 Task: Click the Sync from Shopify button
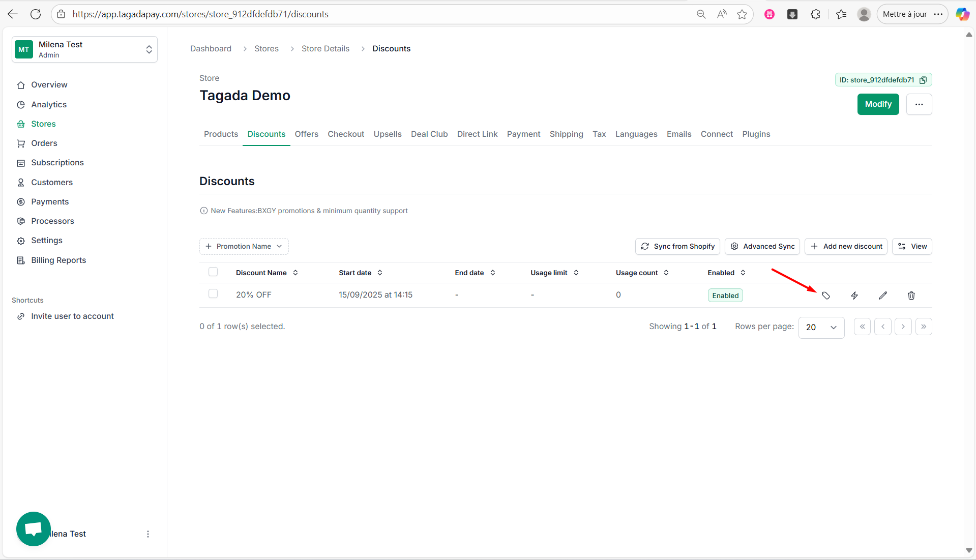point(677,247)
